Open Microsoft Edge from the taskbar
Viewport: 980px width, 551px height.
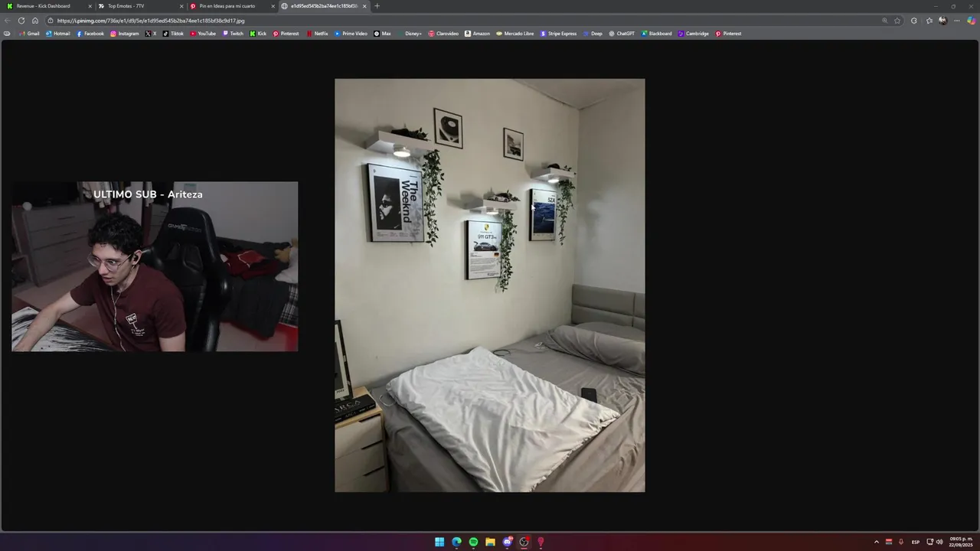pos(456,542)
